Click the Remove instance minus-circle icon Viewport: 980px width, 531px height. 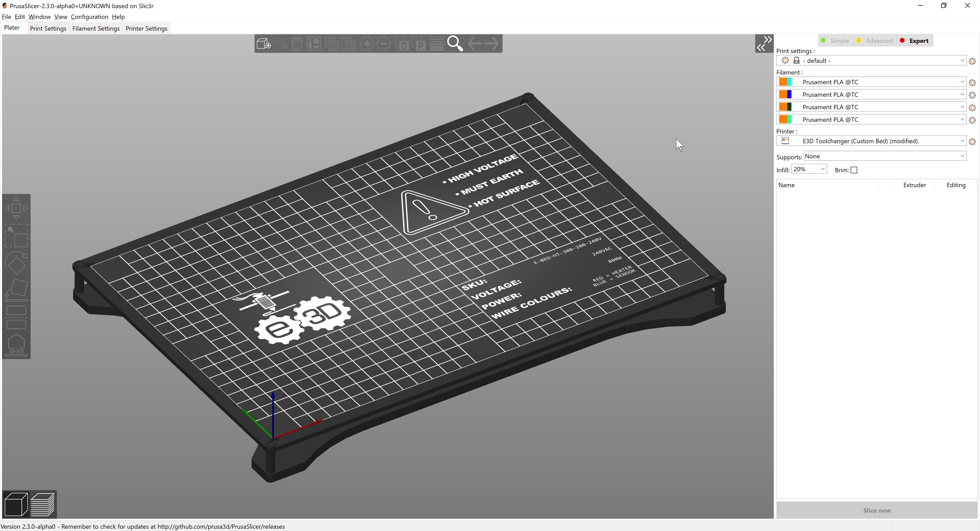[384, 44]
